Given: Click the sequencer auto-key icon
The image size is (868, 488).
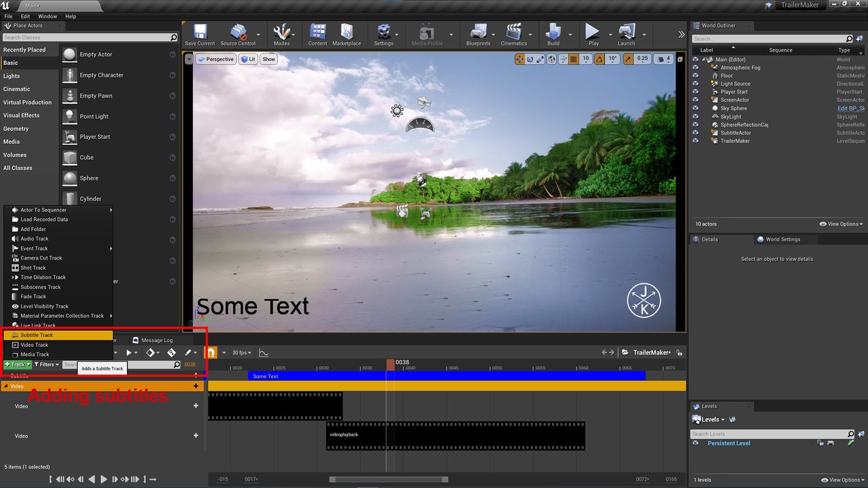Looking at the screenshot, I should 172,352.
